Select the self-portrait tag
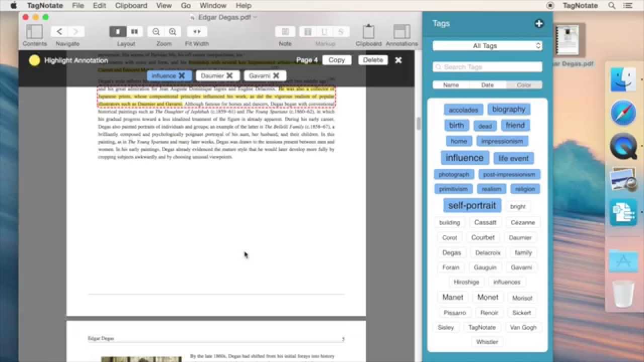This screenshot has height=362, width=644. 472,206
